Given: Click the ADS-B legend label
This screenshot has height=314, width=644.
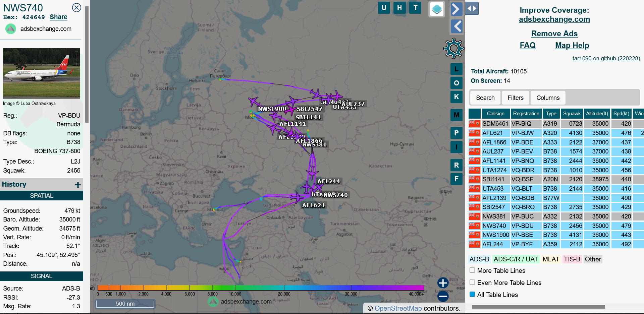Looking at the screenshot, I should coord(479,259).
